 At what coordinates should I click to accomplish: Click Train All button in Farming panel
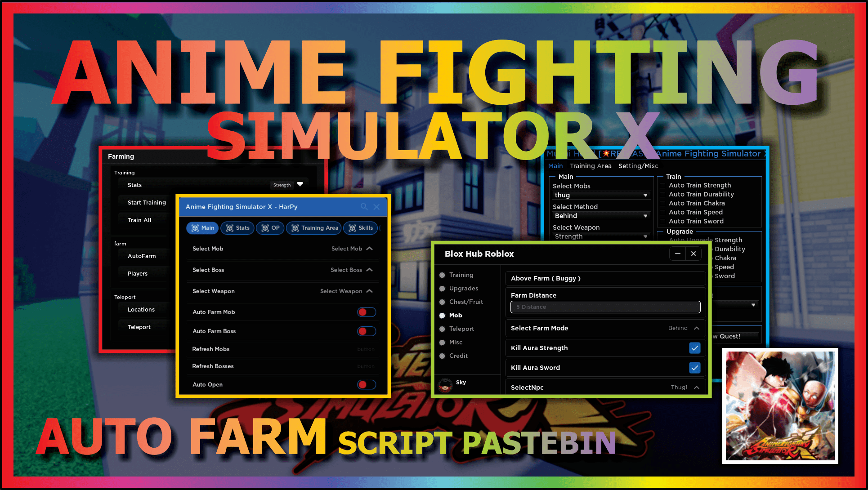139,220
